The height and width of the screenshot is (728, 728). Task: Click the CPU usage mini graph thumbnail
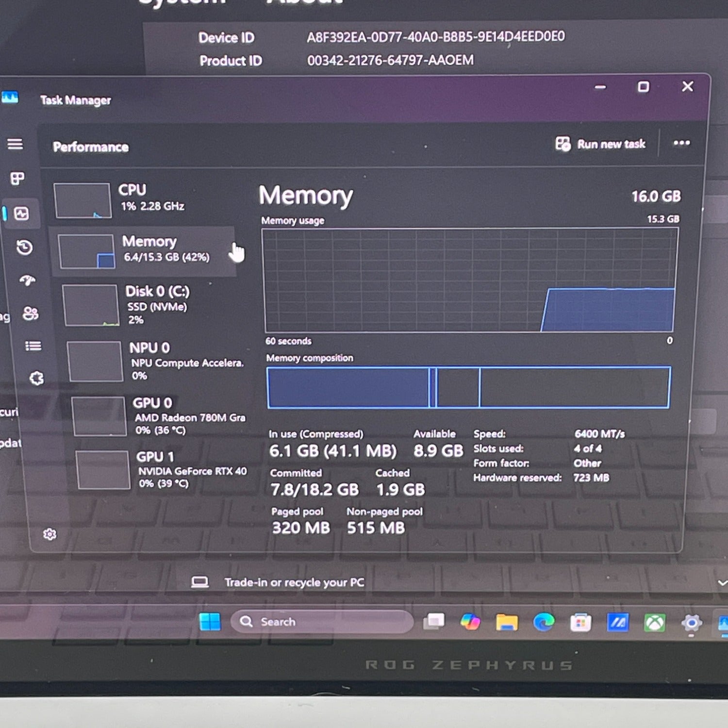point(82,200)
